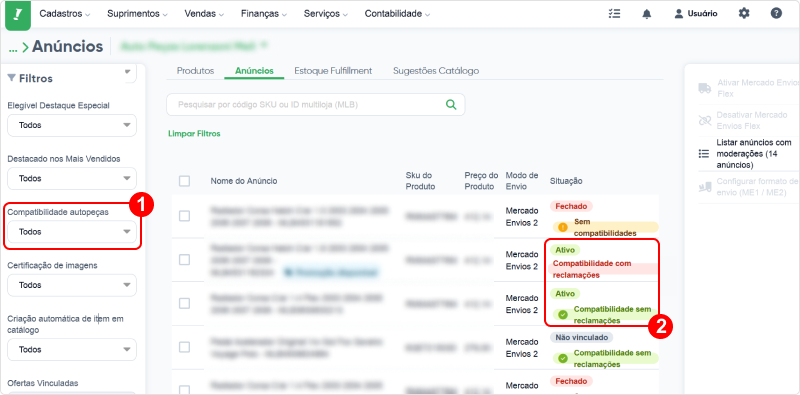Switch to the Estoque Fulfillment tab
Viewport: 800px width, 395px height.
(333, 71)
